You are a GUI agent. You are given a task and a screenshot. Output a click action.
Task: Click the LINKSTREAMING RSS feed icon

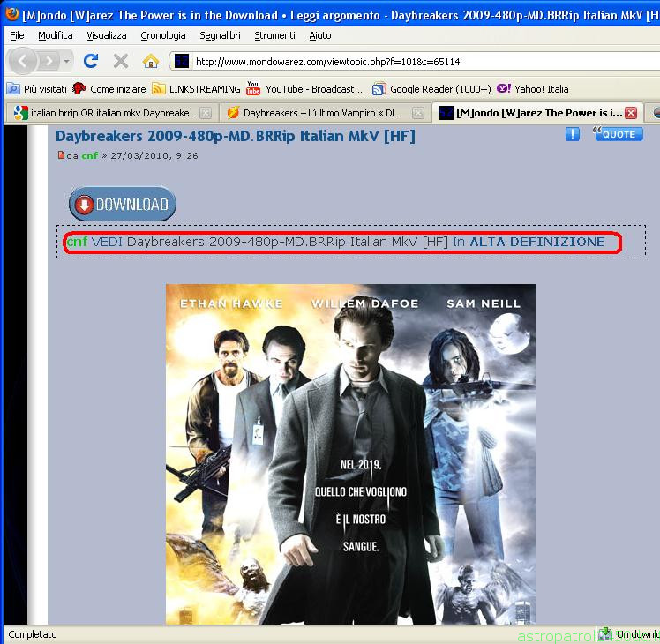coord(158,89)
